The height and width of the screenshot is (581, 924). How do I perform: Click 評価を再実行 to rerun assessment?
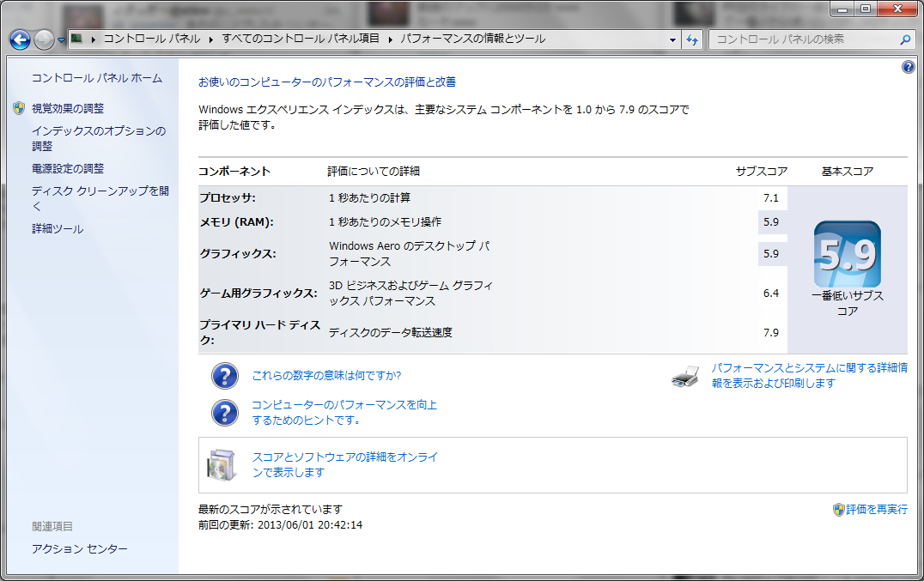pyautogui.click(x=877, y=510)
